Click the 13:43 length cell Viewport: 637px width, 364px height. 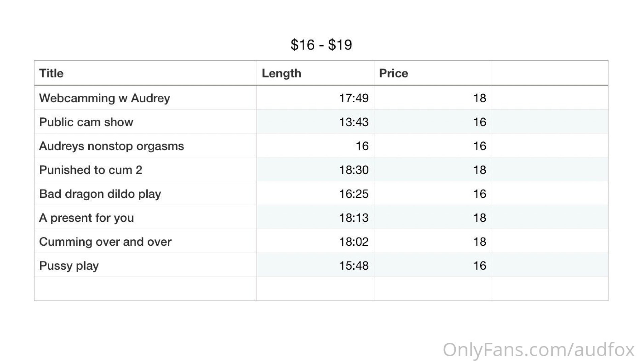click(x=354, y=122)
